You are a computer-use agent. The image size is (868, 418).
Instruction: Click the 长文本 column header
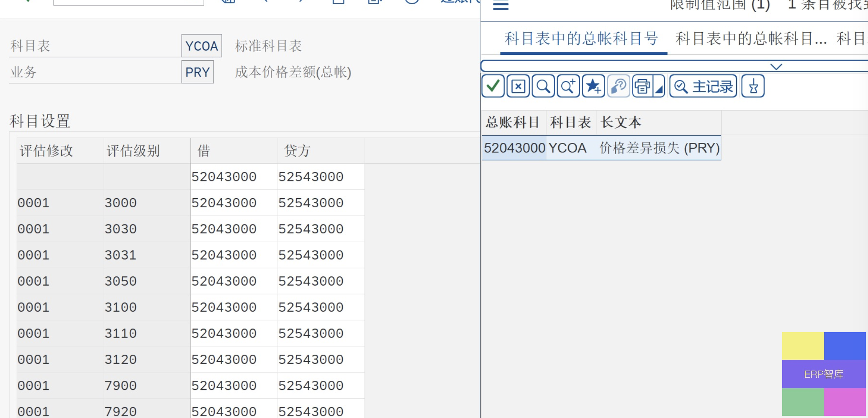[659, 122]
